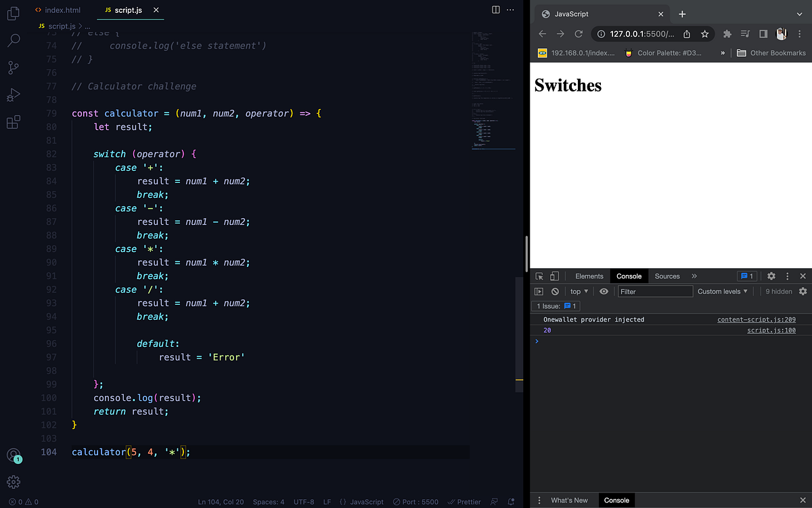Click the 127.0.0.1:5500 address bar

click(x=642, y=34)
